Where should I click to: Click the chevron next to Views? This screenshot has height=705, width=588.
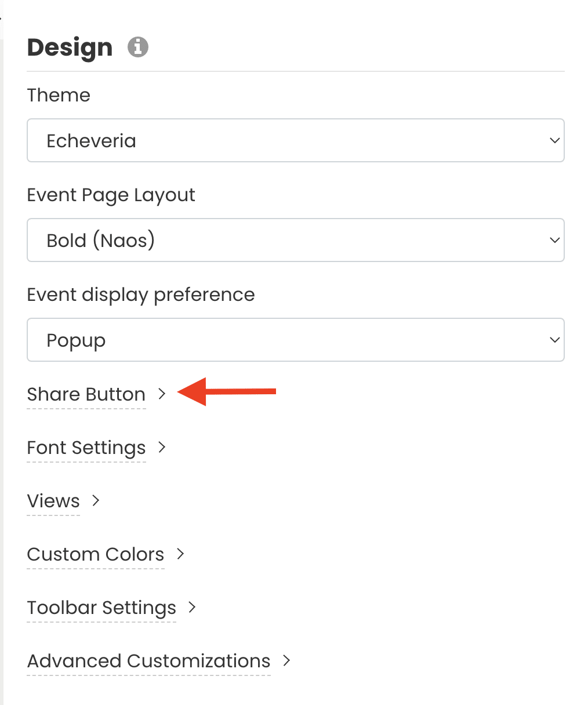[96, 501]
